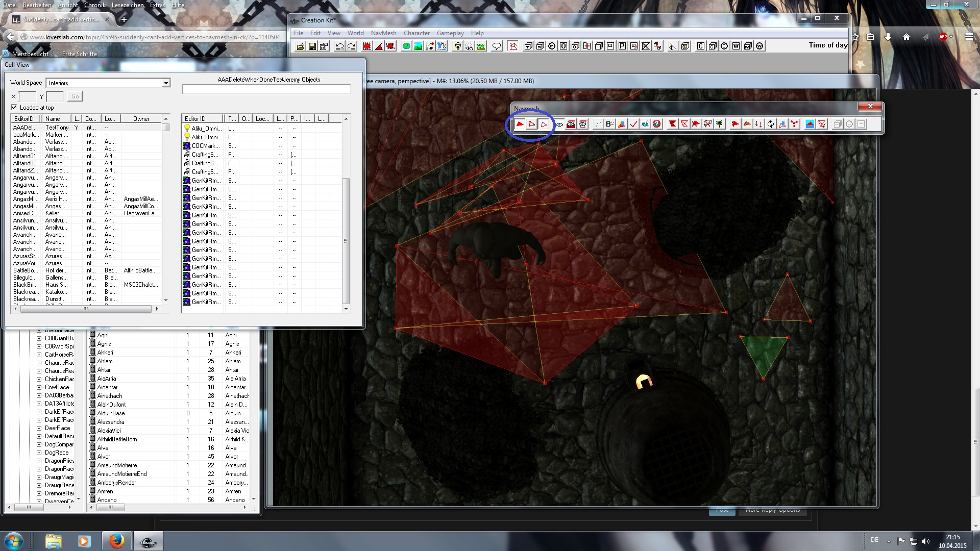This screenshot has height=551, width=980.
Task: Expand the ChickenRace tree node
Action: click(39, 379)
